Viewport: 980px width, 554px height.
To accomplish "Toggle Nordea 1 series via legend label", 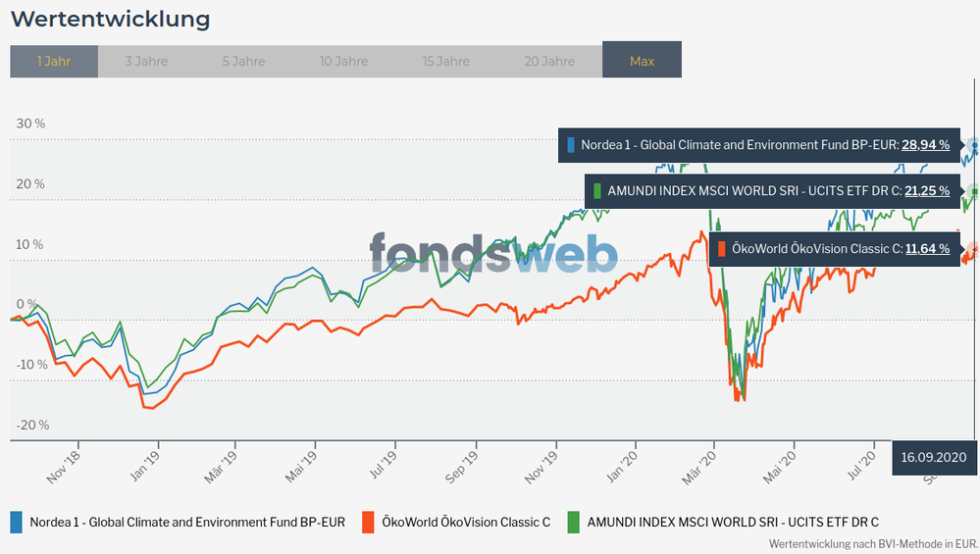I will [x=187, y=522].
